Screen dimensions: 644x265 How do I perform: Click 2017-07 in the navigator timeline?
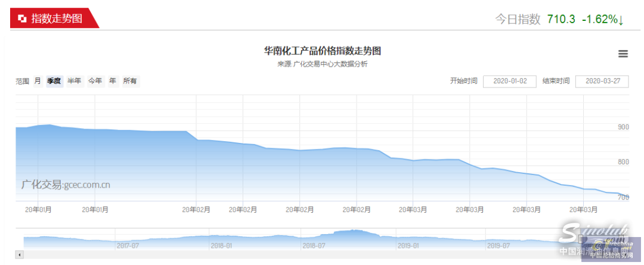(x=128, y=245)
